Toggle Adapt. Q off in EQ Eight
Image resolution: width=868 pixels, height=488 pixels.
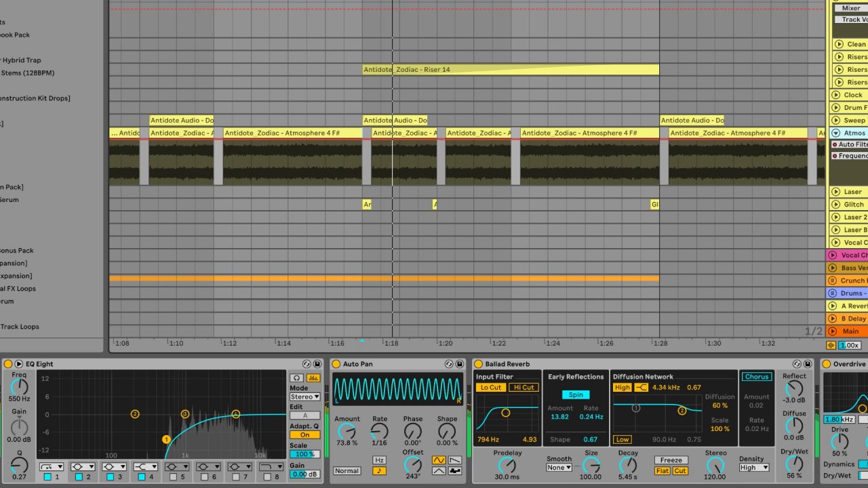pos(305,434)
